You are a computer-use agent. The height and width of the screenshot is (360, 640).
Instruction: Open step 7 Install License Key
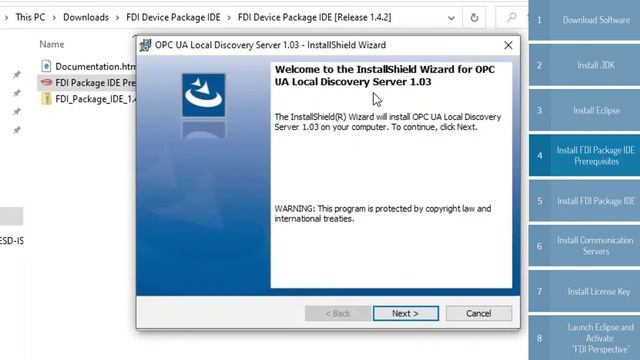click(x=584, y=291)
